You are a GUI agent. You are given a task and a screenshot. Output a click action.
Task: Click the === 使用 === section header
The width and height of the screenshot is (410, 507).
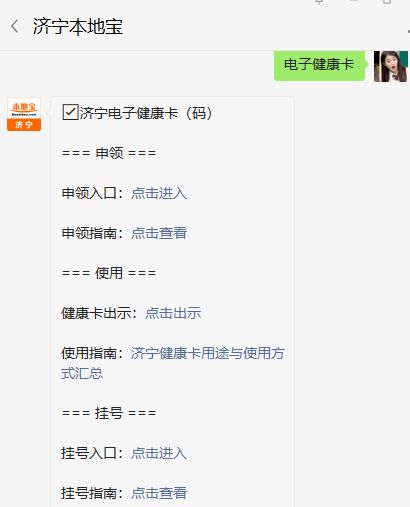109,273
